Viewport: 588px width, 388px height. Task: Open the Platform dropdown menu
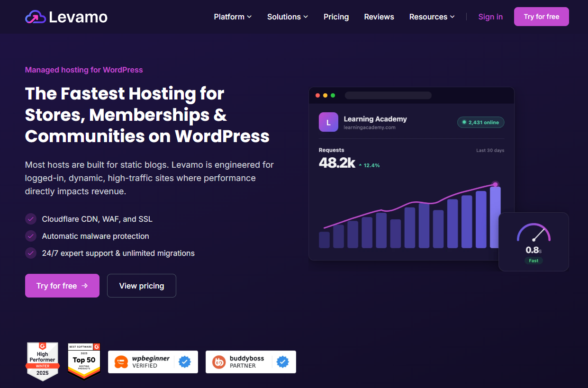pyautogui.click(x=233, y=17)
